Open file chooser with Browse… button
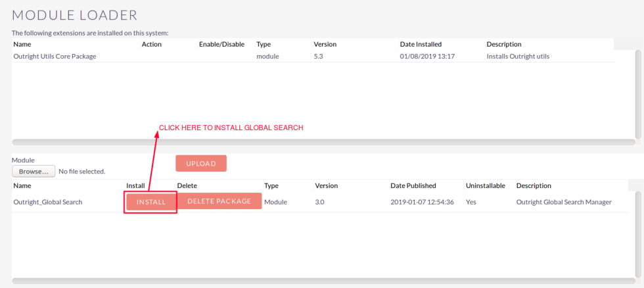Image resolution: width=644 pixels, height=288 pixels. click(x=34, y=171)
